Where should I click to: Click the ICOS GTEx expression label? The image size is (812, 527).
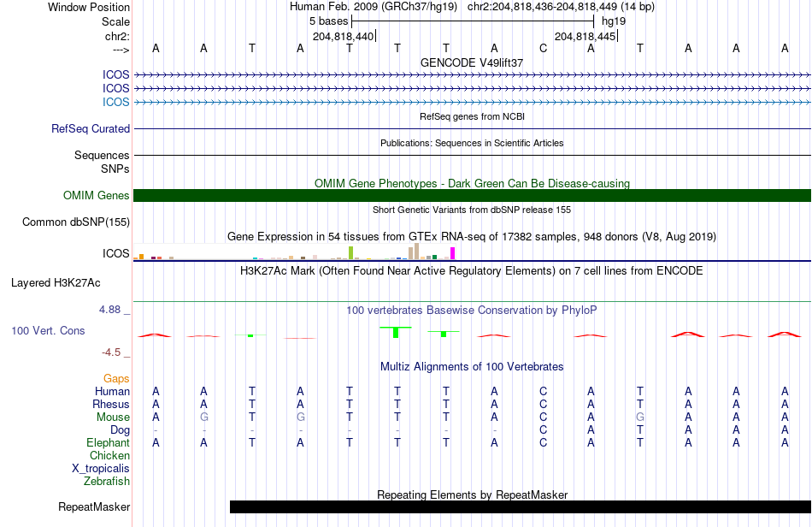point(115,253)
